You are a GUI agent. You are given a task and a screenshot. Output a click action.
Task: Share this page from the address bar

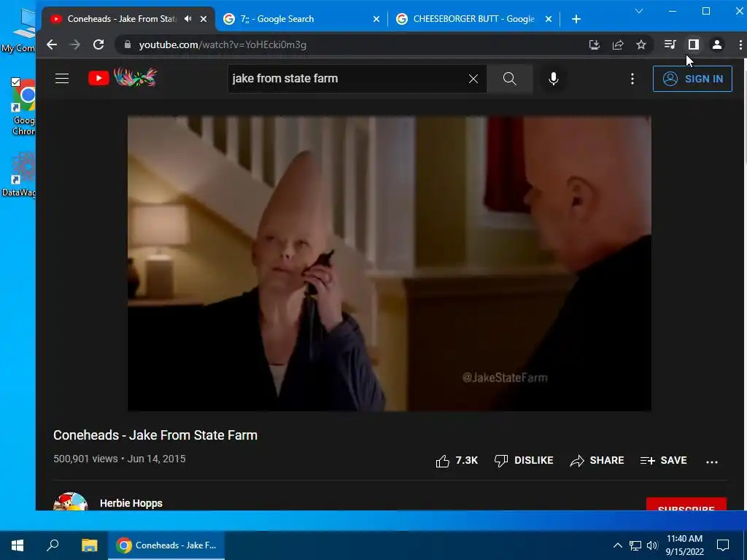pyautogui.click(x=618, y=44)
